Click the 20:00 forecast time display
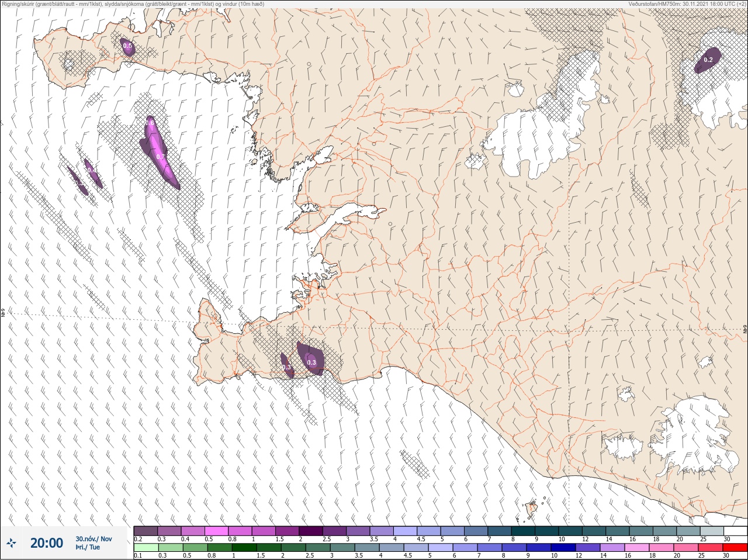This screenshot has width=748, height=560. (x=47, y=543)
